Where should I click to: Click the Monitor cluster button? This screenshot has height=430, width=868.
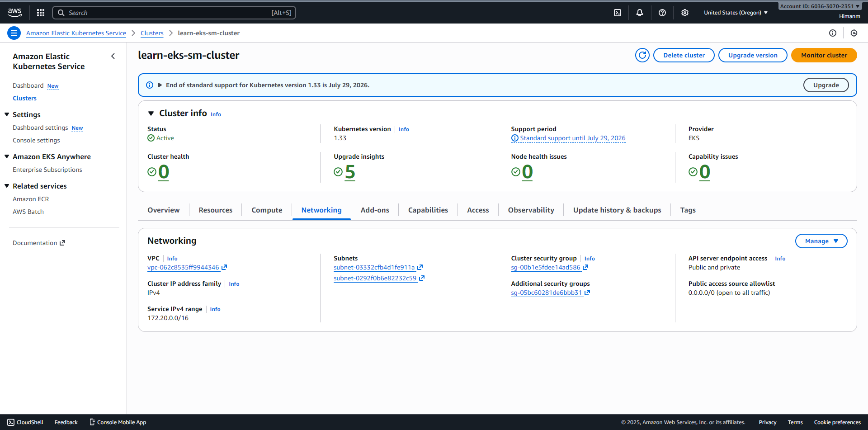tap(824, 55)
